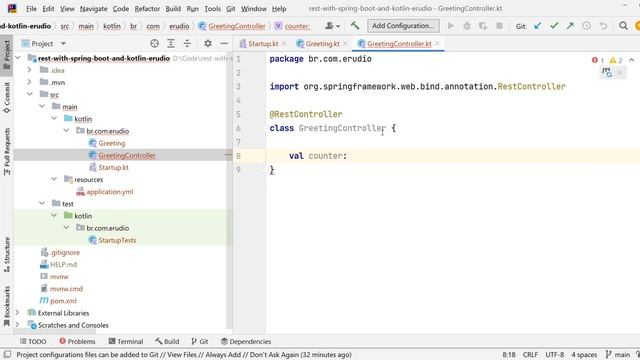
Task: Click the Git Push arrow icon
Action: coord(570,26)
